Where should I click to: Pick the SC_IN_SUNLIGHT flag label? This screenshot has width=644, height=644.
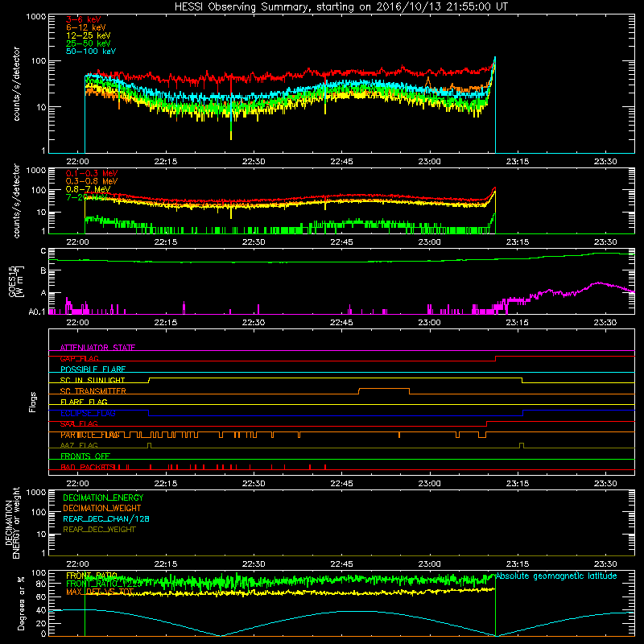click(x=93, y=380)
